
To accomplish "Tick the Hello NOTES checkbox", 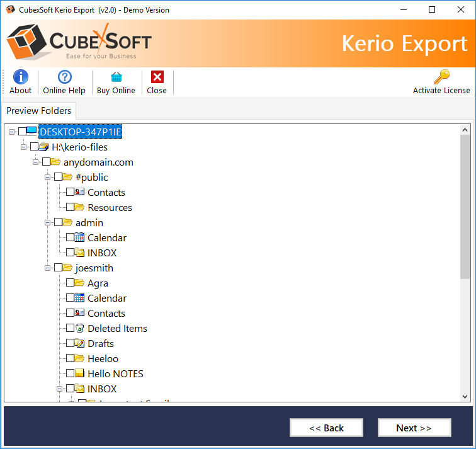I will click(70, 373).
